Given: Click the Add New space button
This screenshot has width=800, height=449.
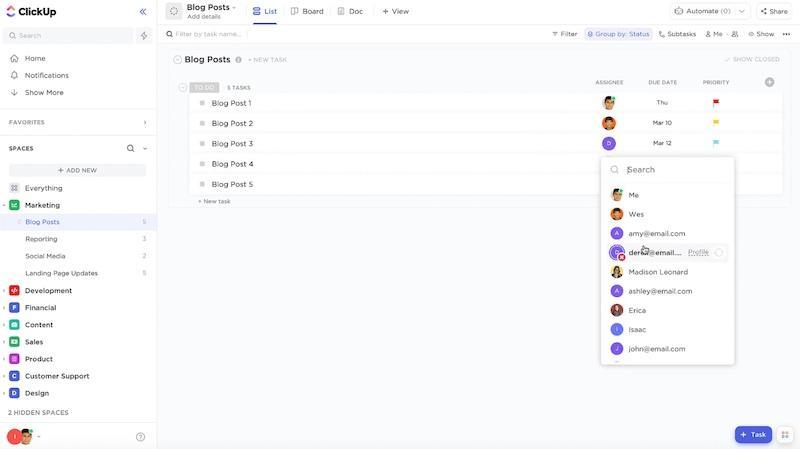Looking at the screenshot, I should 78,170.
